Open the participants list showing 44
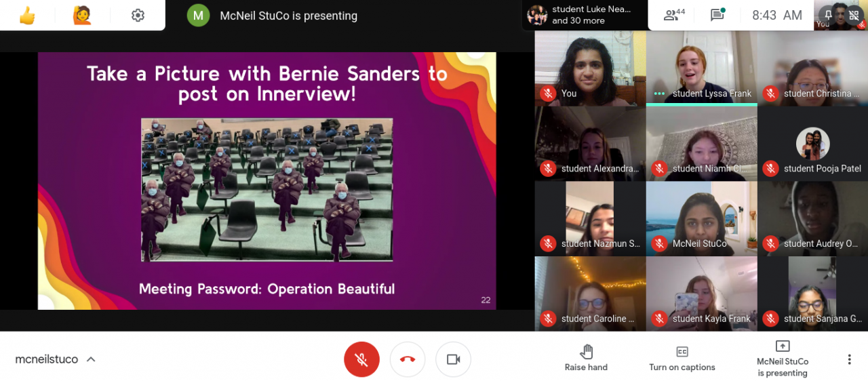 tap(675, 15)
